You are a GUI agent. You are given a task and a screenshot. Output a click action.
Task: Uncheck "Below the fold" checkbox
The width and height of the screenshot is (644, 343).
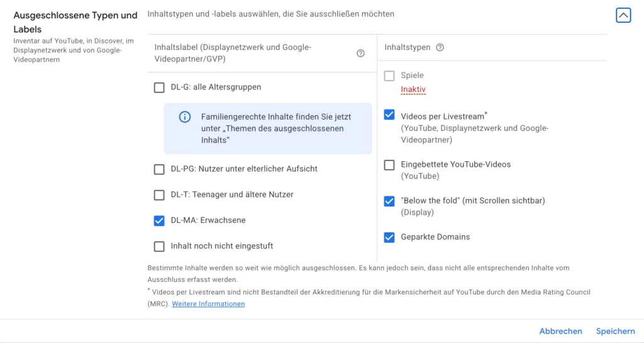pos(389,201)
